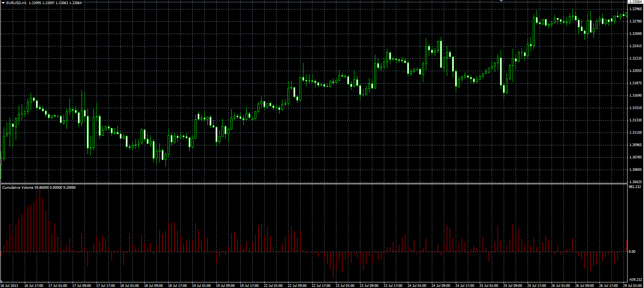Click the 16 Jul 17:00 time label
The height and width of the screenshot is (288, 644).
pyautogui.click(x=33, y=286)
